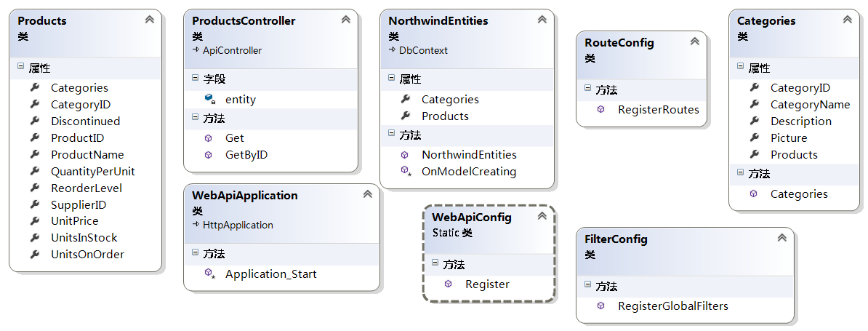This screenshot has height=331, width=868.
Task: Collapse the WebApiApplication class chevron
Action: pos(368,194)
